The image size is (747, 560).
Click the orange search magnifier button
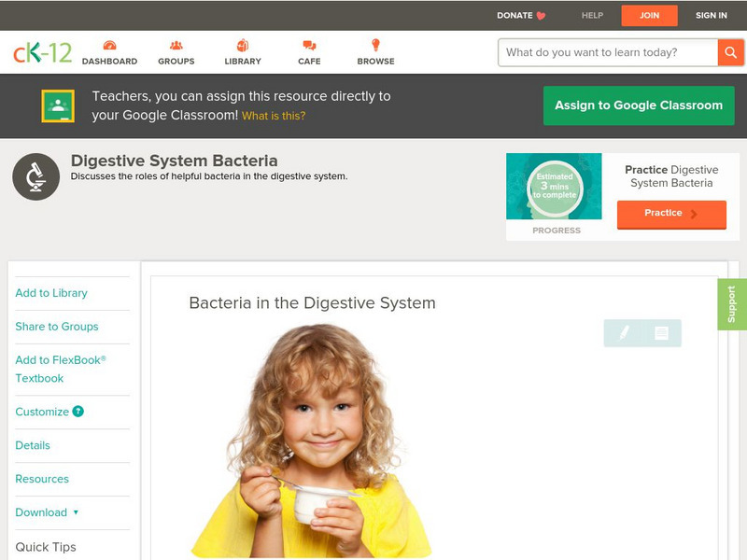730,52
